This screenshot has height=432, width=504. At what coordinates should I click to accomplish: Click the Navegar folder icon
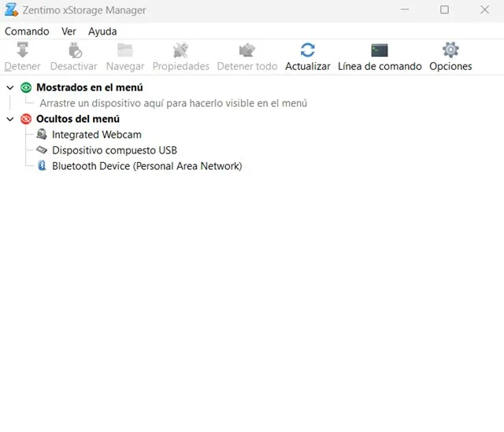coord(125,50)
